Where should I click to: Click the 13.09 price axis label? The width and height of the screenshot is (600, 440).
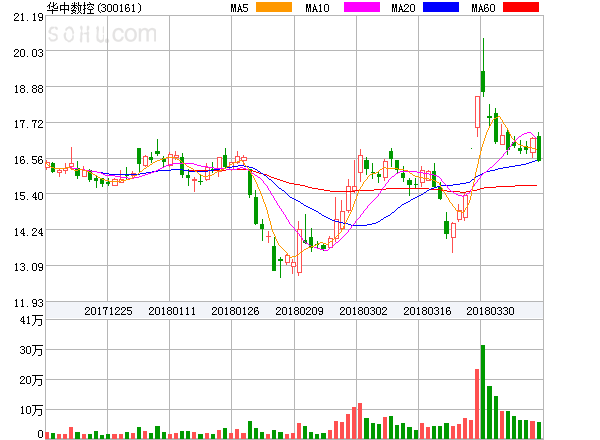pos(28,267)
